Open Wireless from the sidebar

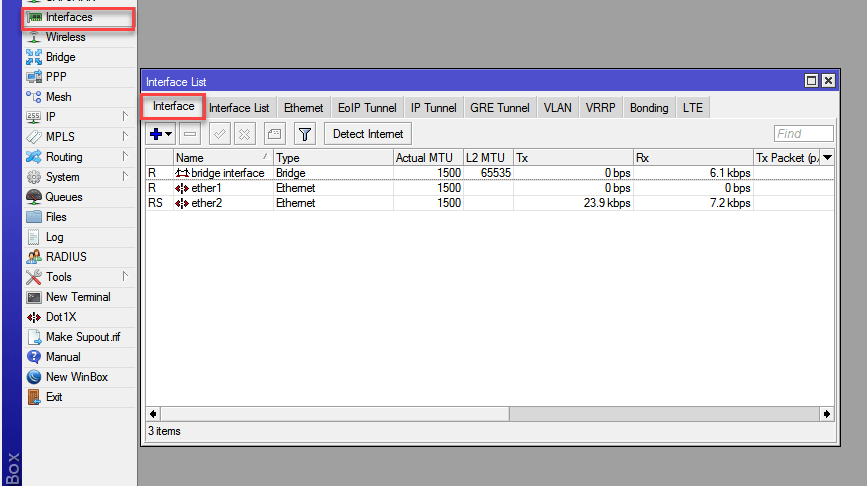65,37
